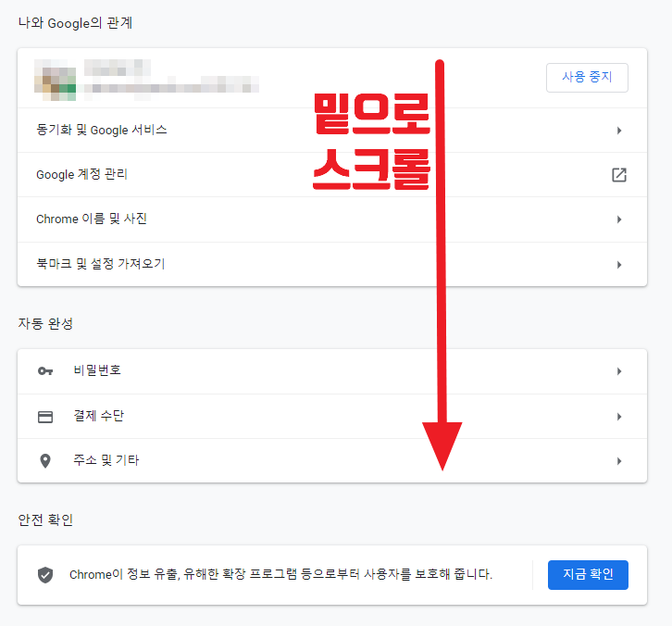This screenshot has width=672, height=626.
Task: Expand the 동기화 및 Google 서비스 arrow
Action: (619, 131)
